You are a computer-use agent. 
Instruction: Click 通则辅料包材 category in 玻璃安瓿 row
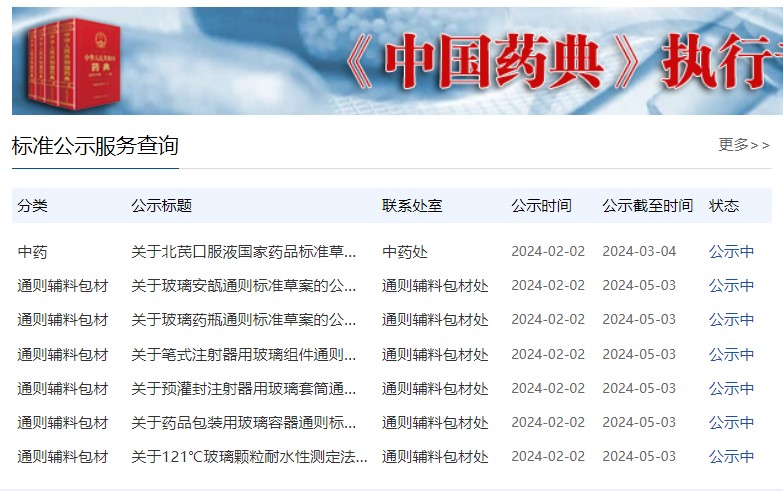(x=63, y=286)
